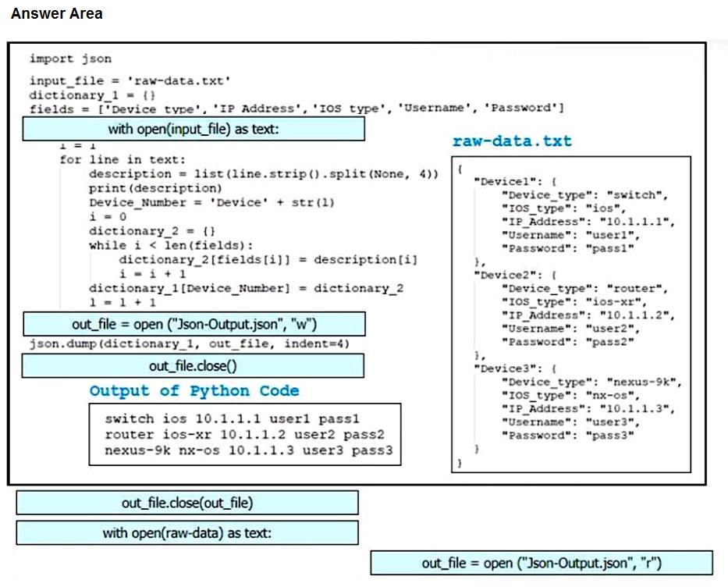Select the 'with open(raw-data) as text:' option
728x587 pixels.
coord(187,532)
